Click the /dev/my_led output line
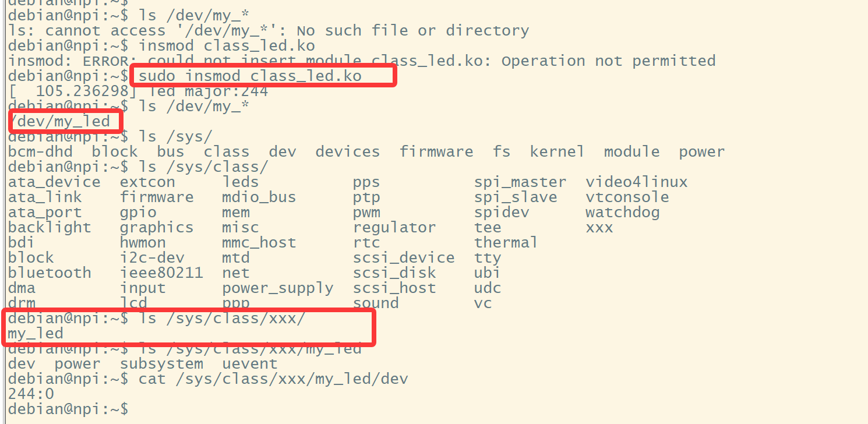The height and width of the screenshot is (424, 868). click(x=59, y=121)
